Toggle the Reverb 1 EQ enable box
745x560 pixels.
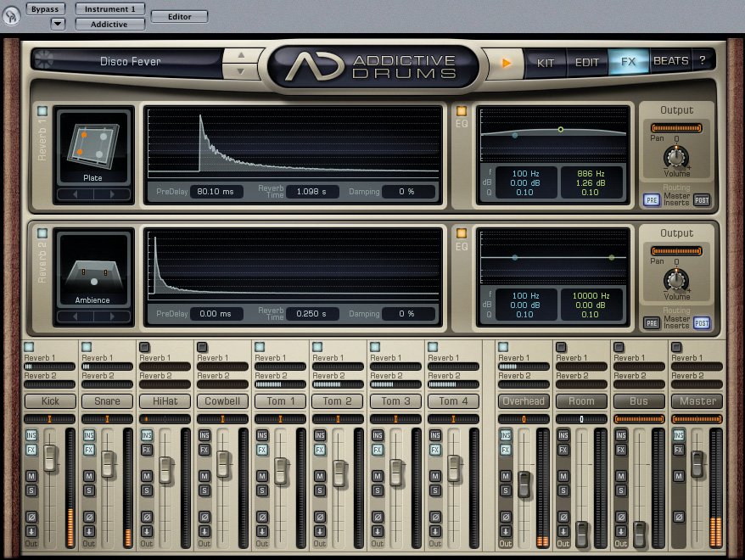461,111
